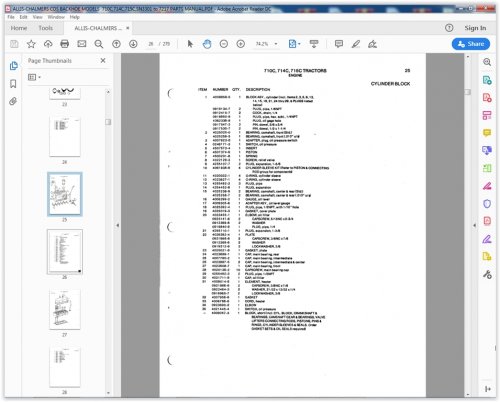Open Protect shield tool
The image size is (500, 402).
coord(487,204)
